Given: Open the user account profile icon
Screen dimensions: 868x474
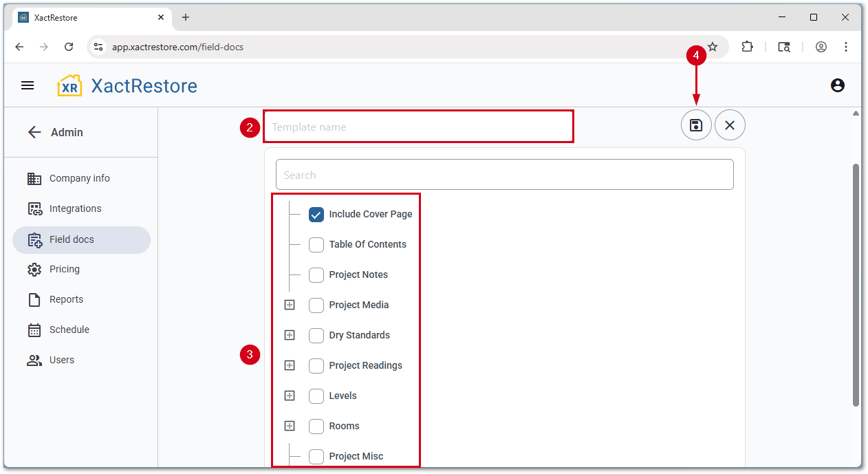Looking at the screenshot, I should 837,85.
